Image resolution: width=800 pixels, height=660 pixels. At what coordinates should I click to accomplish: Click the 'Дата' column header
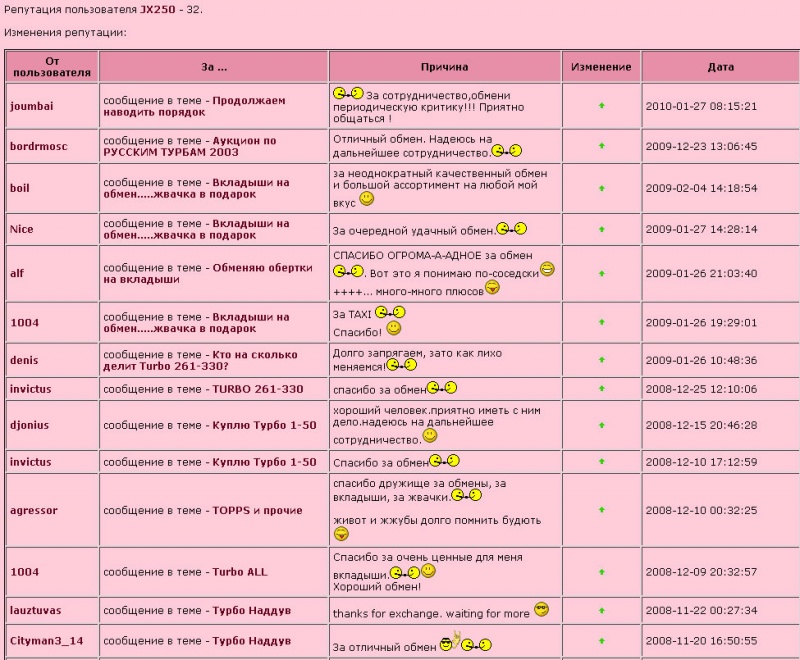(720, 67)
